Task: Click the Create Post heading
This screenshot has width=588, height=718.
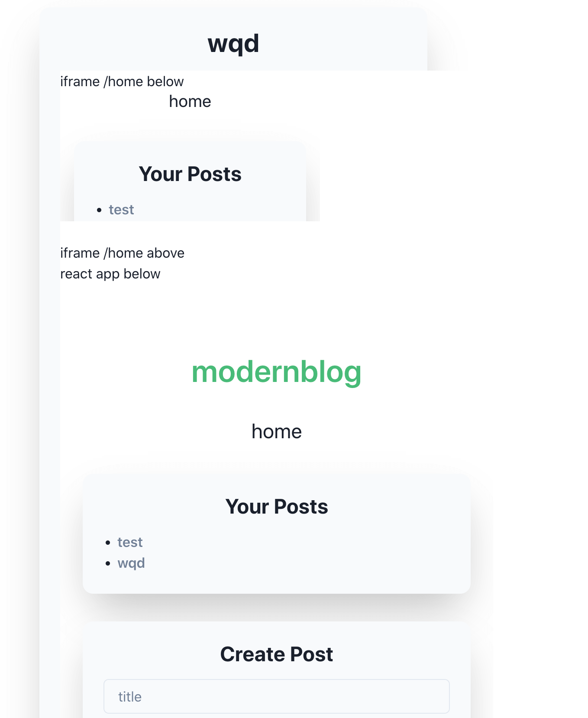Action: click(277, 654)
